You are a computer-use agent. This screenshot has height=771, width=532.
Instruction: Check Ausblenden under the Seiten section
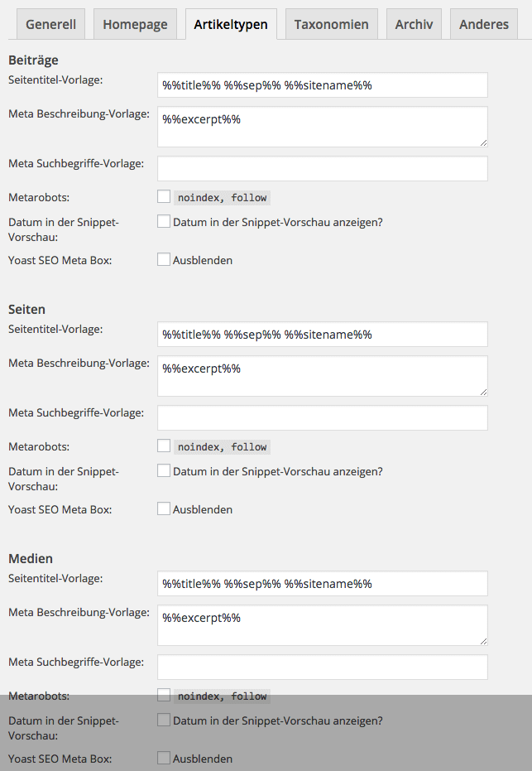164,509
